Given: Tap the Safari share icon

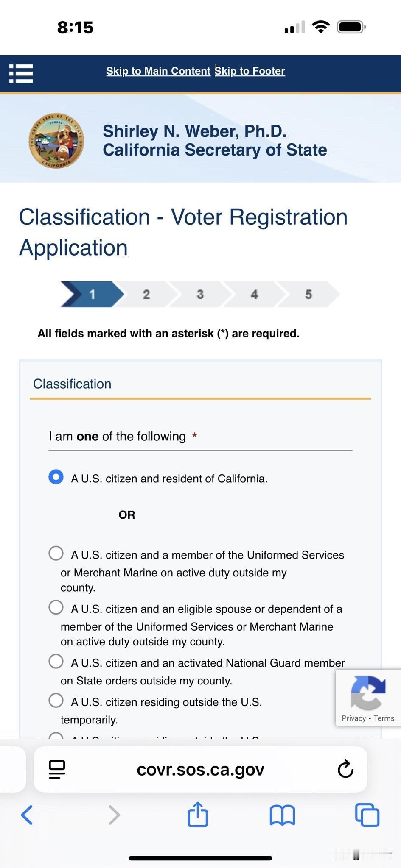Looking at the screenshot, I should [198, 814].
